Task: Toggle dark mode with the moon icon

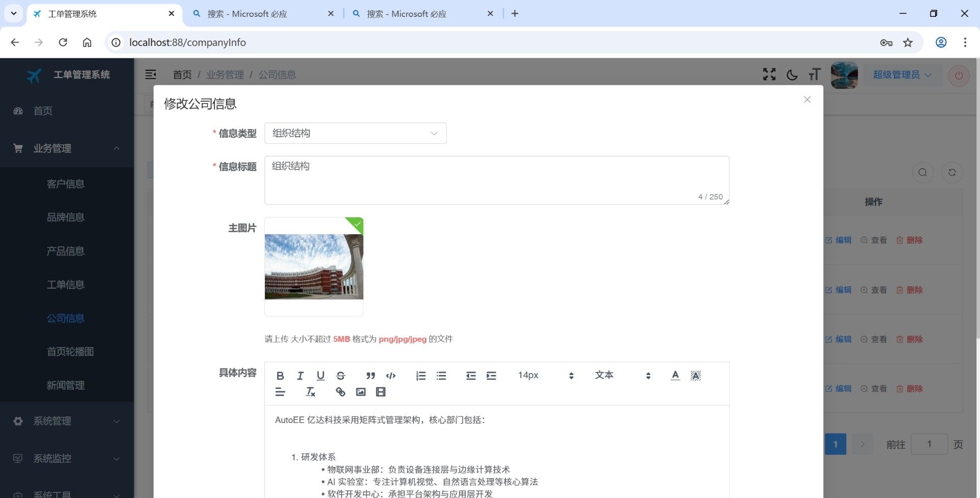Action: point(792,75)
